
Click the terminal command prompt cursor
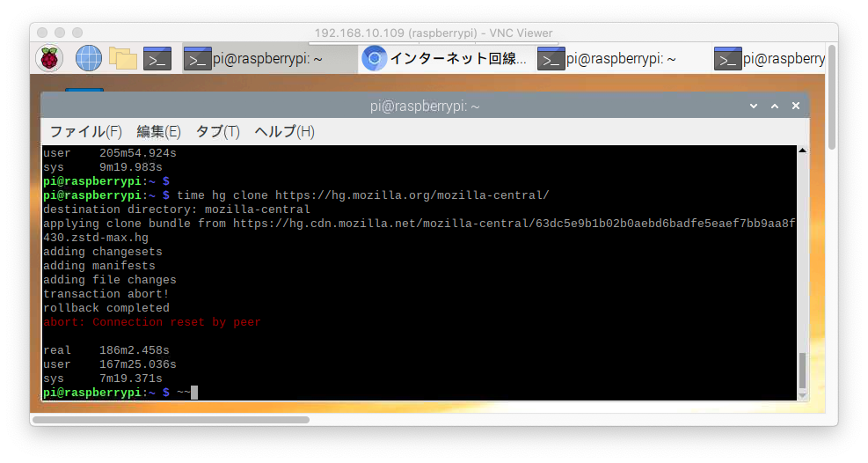194,393
